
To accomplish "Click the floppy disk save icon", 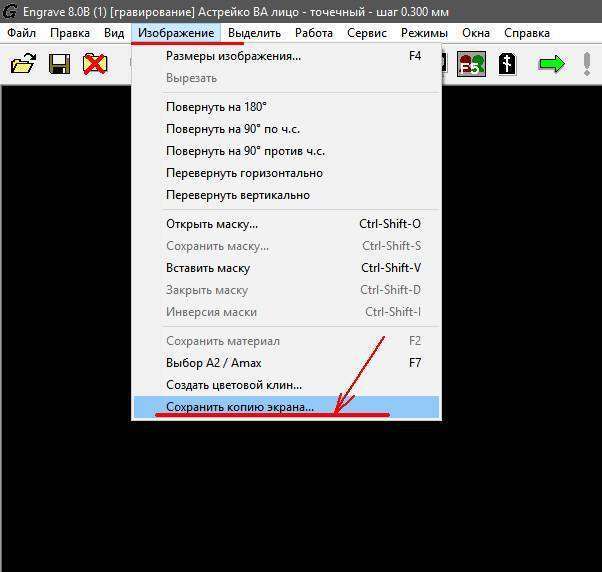I will (59, 65).
